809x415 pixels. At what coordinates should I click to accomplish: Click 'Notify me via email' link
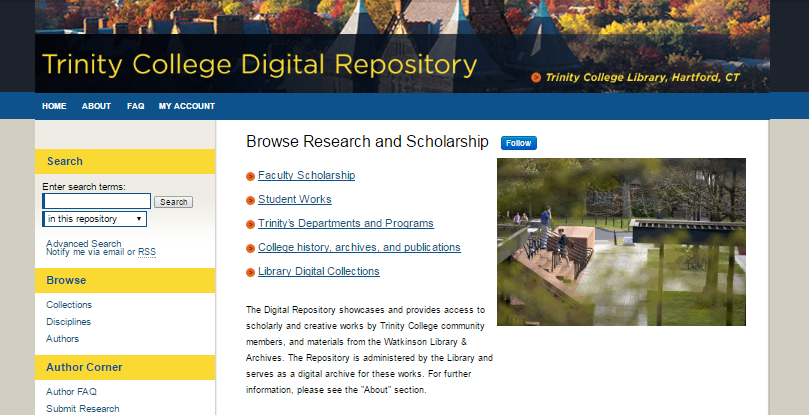point(85,252)
